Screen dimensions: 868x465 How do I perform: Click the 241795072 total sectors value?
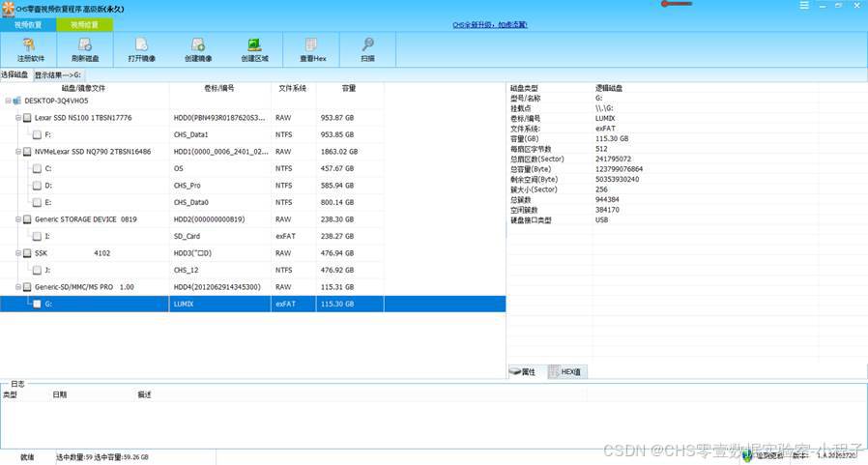[x=614, y=159]
